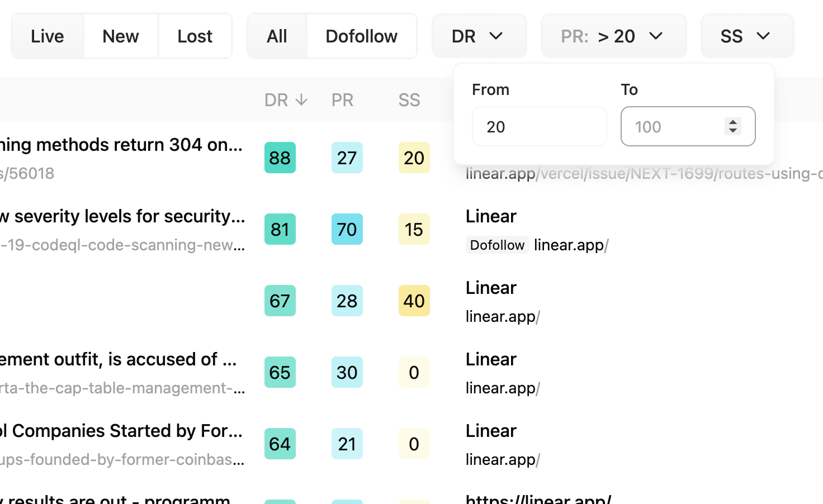Click the PR column header
The width and height of the screenshot is (823, 504).
[x=342, y=100]
